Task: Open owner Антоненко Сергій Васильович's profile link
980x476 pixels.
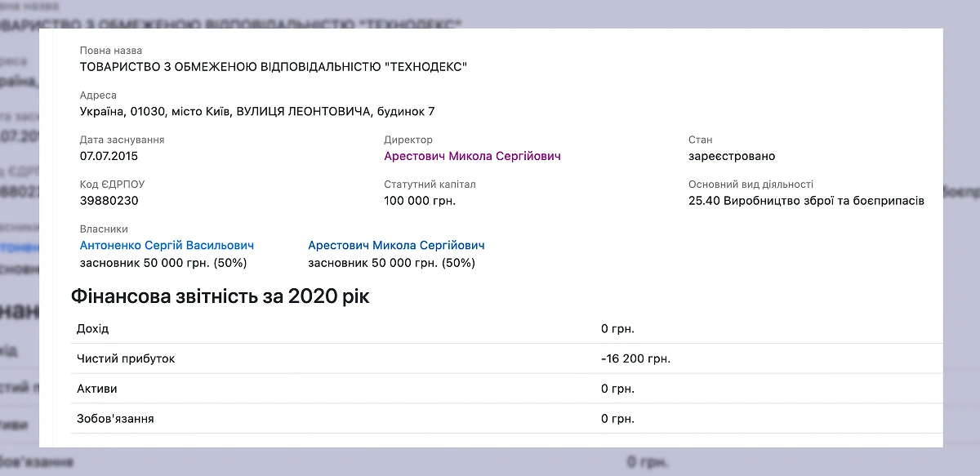Action: 167,245
